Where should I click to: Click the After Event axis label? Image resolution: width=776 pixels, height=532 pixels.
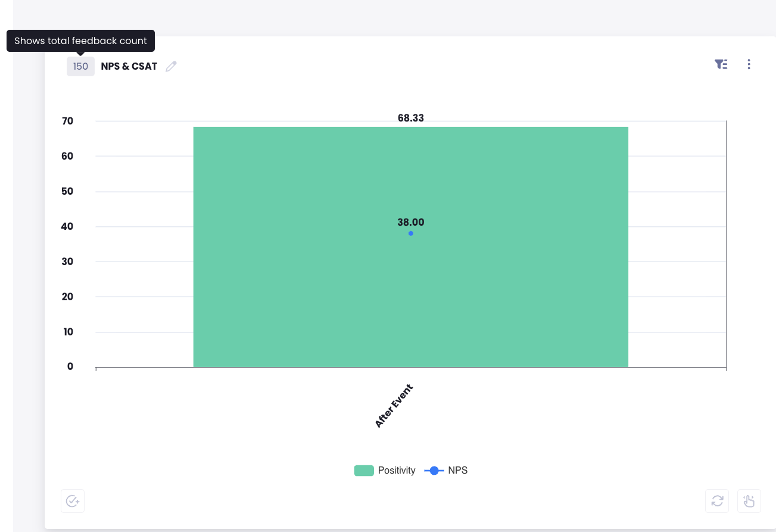(394, 406)
